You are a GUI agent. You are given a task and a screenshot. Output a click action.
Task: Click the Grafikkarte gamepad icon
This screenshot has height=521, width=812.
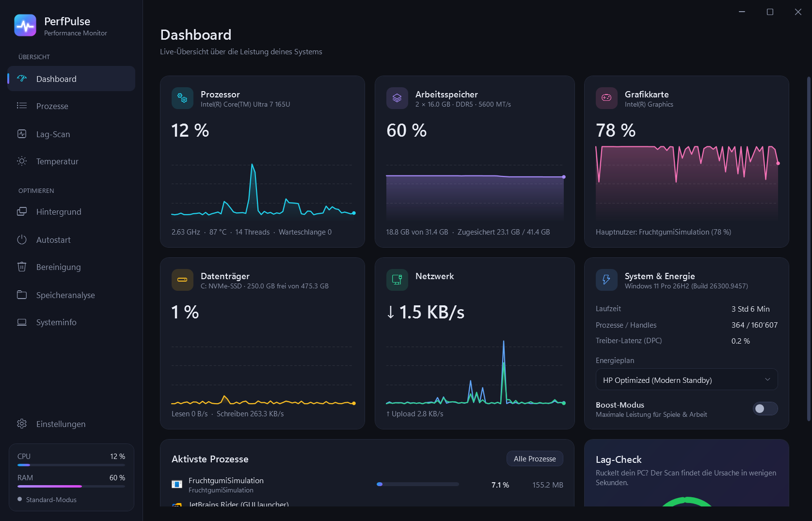coord(606,98)
